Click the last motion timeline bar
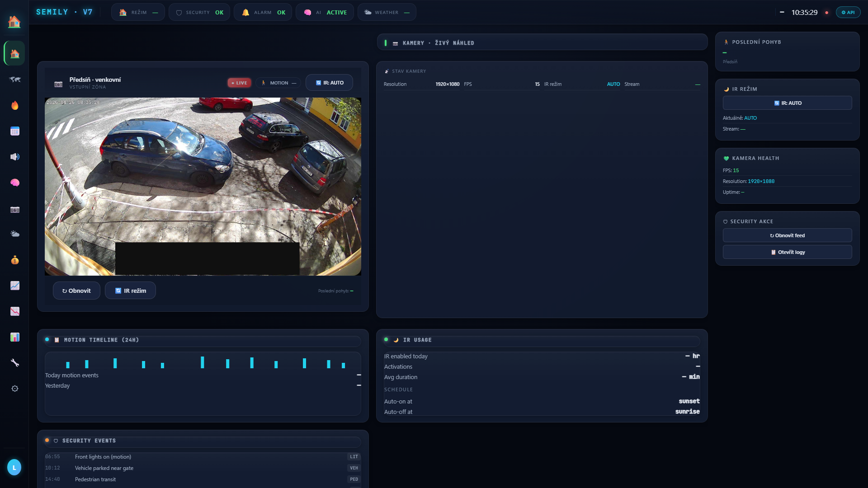 344,365
